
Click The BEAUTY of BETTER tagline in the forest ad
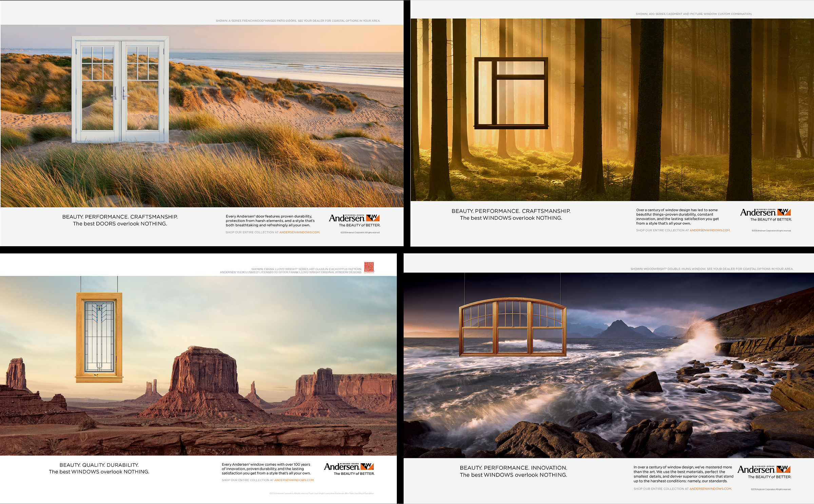(771, 219)
